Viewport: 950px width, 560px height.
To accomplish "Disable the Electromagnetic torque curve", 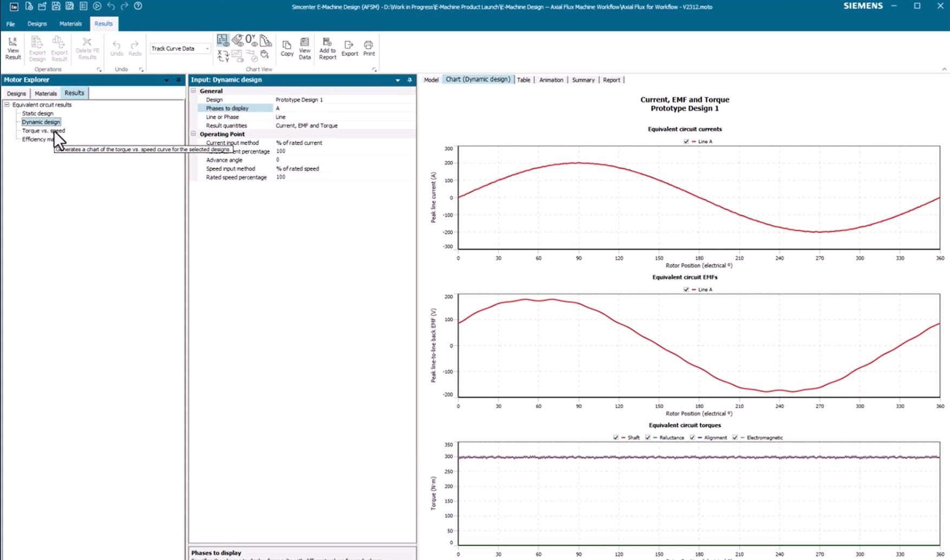I will tap(735, 437).
